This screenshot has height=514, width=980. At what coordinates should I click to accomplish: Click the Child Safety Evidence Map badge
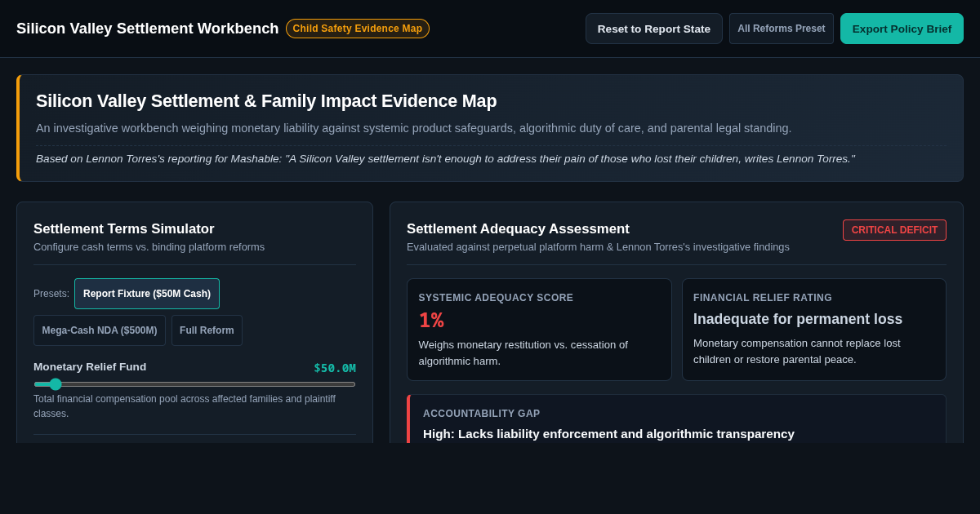[358, 29]
